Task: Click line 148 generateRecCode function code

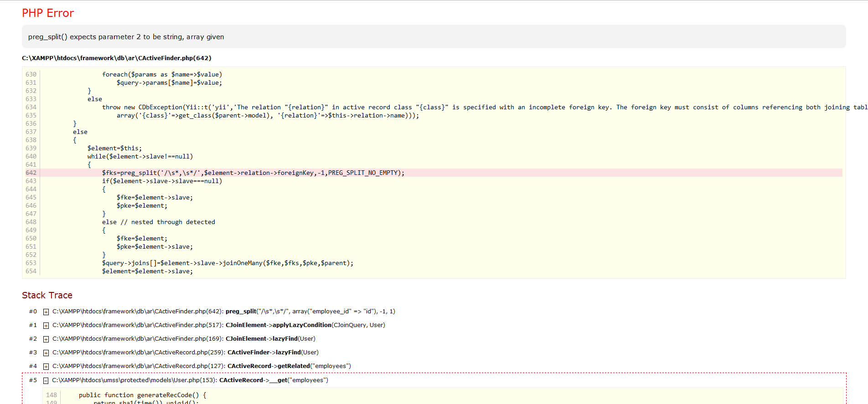Action: click(x=143, y=395)
